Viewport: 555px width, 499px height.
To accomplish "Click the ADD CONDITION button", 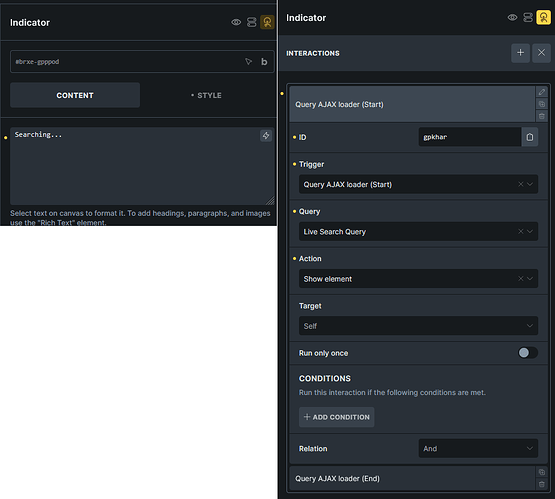I will coord(337,417).
